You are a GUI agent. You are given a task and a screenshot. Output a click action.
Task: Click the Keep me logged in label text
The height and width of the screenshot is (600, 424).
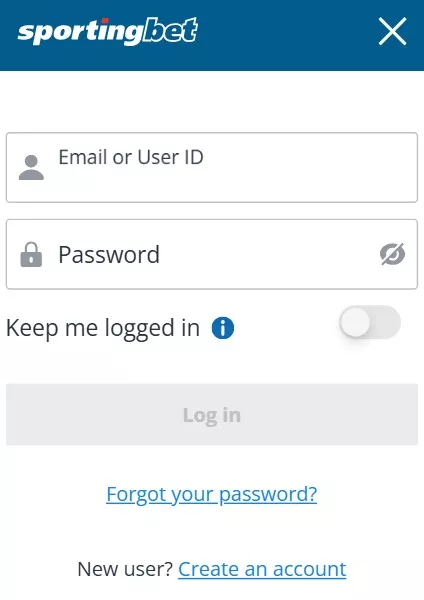pos(103,328)
